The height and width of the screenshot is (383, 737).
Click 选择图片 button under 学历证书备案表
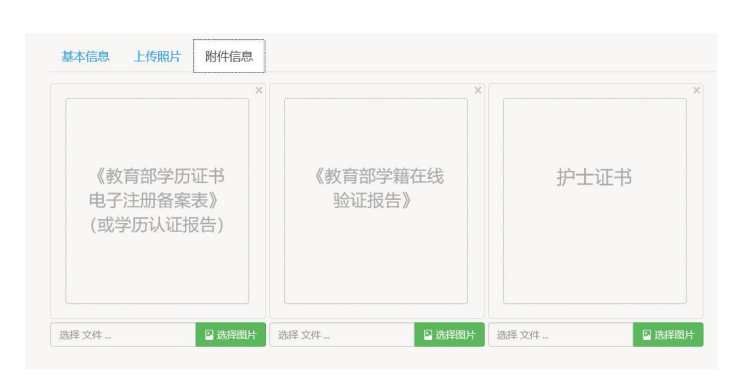tap(231, 335)
